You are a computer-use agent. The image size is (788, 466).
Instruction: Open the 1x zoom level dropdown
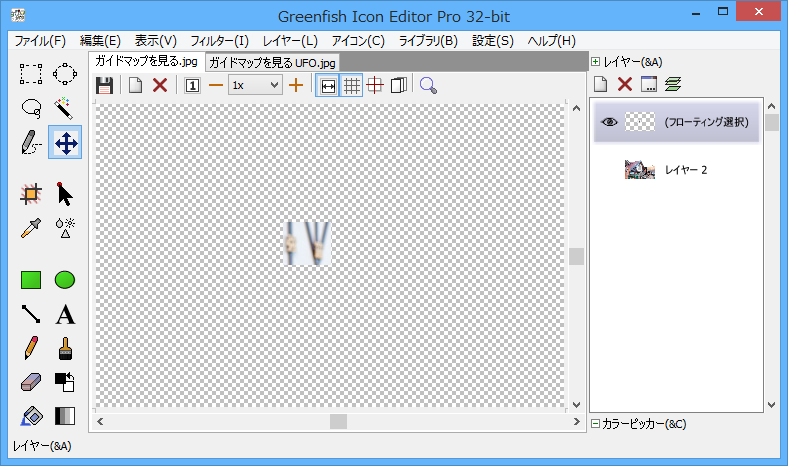pyautogui.click(x=255, y=86)
